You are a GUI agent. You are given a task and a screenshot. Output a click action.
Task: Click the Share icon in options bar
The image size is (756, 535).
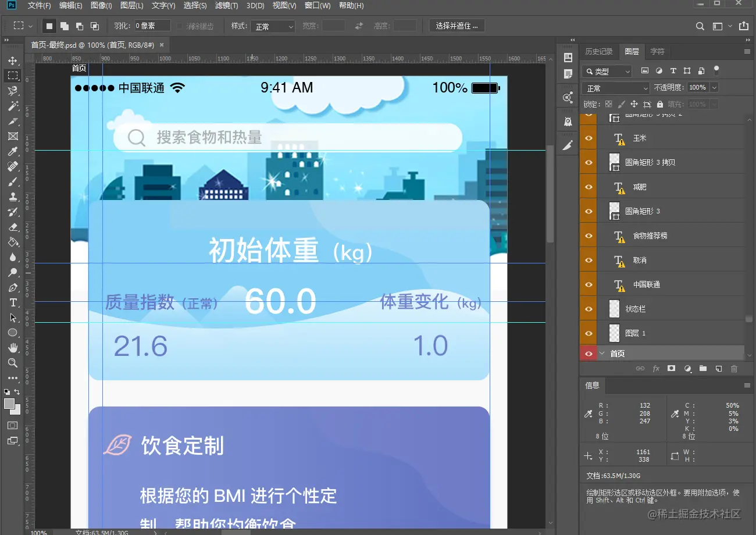(x=744, y=26)
